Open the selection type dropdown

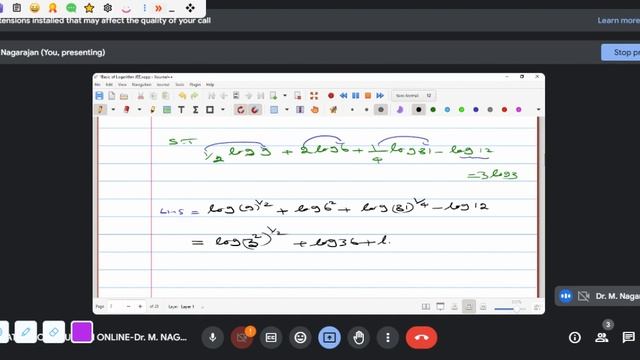pos(287,109)
